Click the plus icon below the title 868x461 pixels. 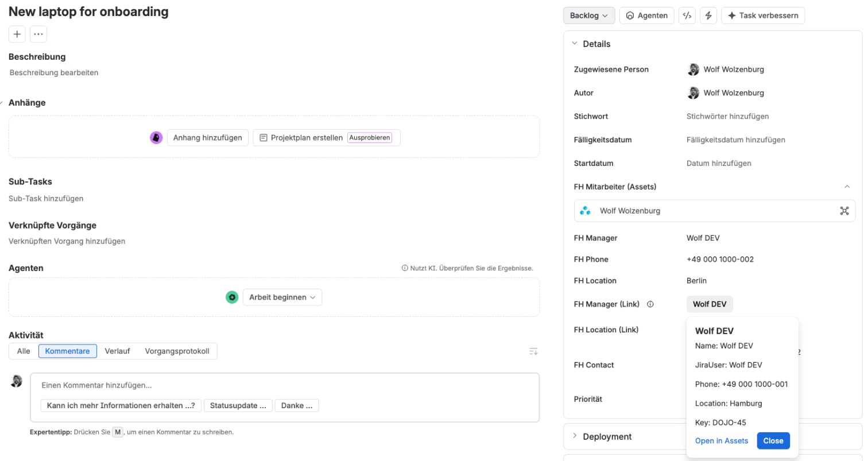click(x=17, y=34)
